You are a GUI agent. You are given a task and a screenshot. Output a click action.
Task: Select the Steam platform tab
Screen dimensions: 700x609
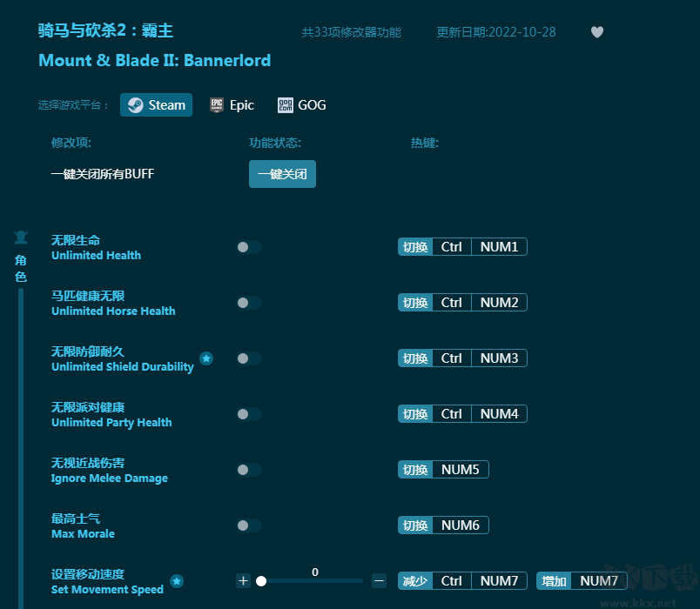tap(156, 105)
